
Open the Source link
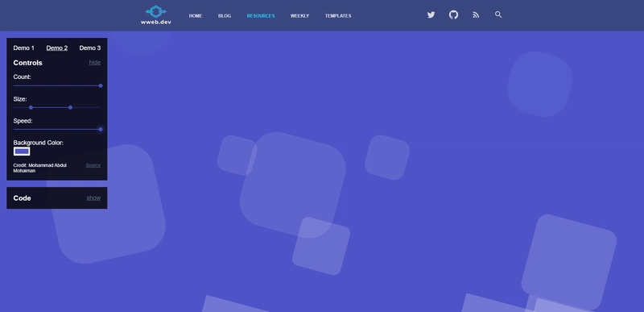click(93, 165)
